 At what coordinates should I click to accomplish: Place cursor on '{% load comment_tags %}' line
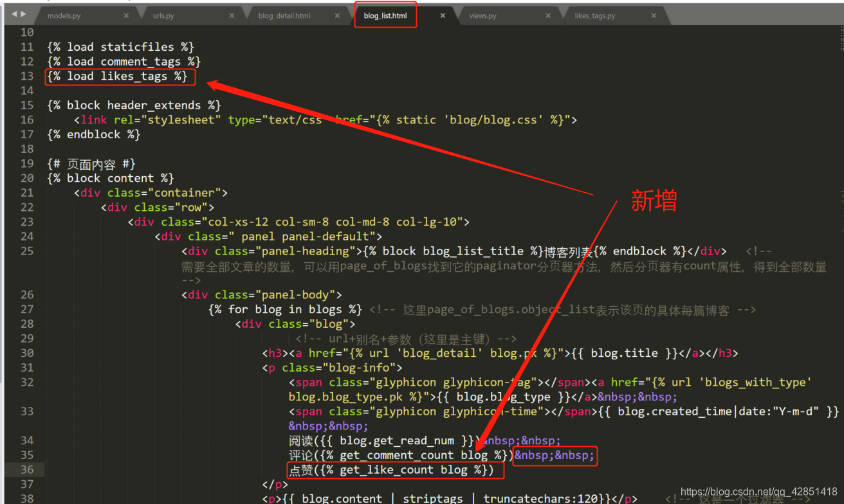pyautogui.click(x=124, y=62)
